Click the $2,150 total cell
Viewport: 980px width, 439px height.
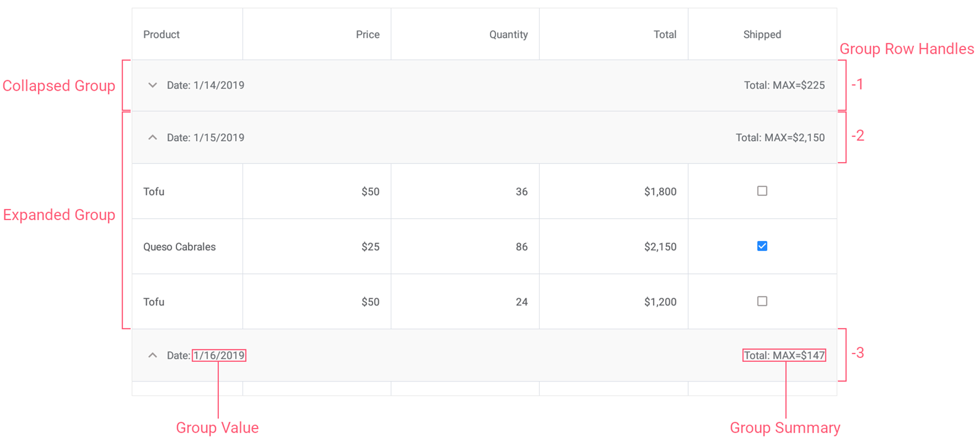pyautogui.click(x=660, y=247)
